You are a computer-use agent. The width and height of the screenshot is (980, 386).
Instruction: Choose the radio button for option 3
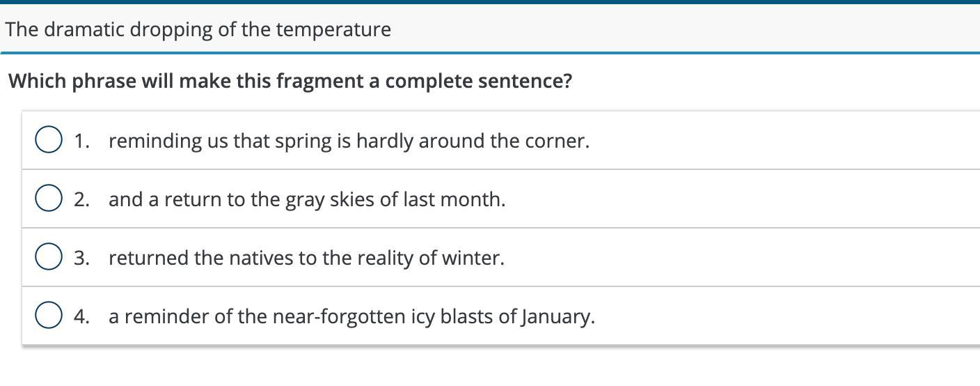tap(48, 257)
